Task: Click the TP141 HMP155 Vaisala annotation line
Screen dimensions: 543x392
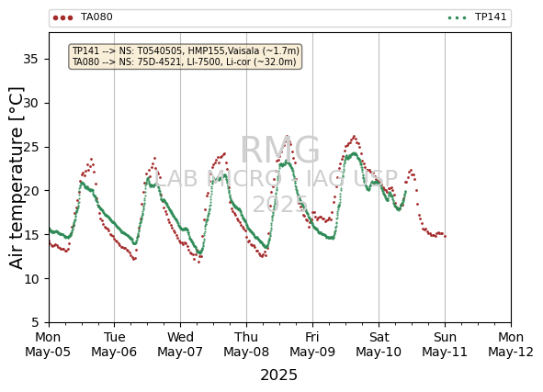Action: (186, 50)
